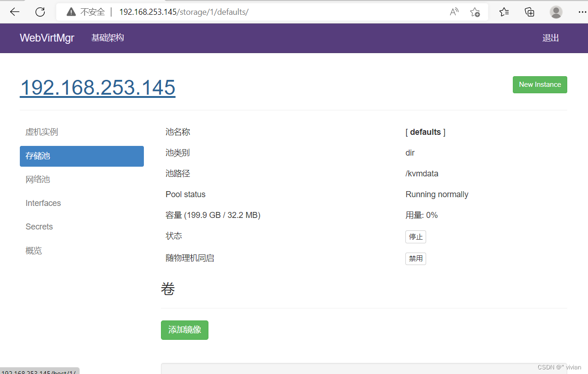This screenshot has width=588, height=374.
Task: Log out via the 退出 link
Action: (551, 38)
